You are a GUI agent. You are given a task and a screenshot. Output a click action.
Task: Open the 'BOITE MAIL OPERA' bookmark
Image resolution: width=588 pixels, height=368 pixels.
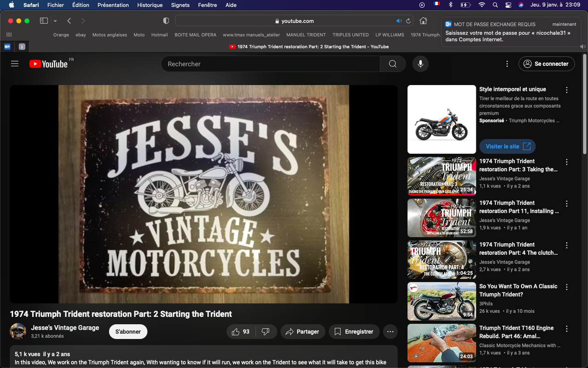tap(195, 34)
